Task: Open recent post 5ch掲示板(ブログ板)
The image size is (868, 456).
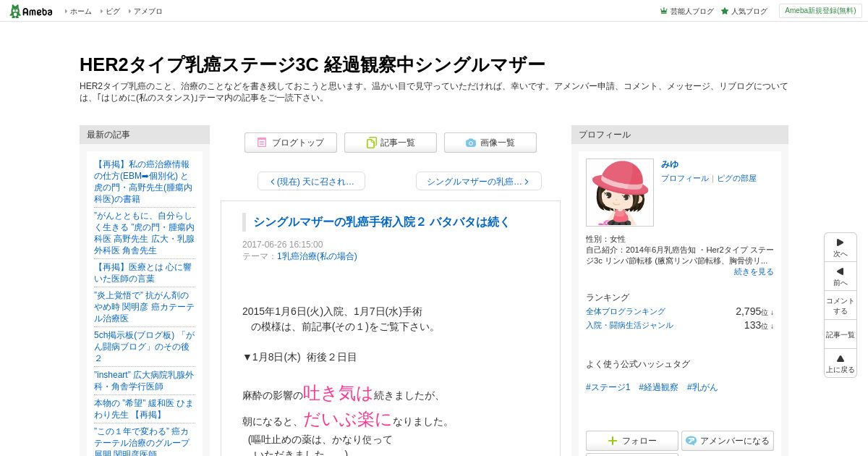Action: (144, 347)
